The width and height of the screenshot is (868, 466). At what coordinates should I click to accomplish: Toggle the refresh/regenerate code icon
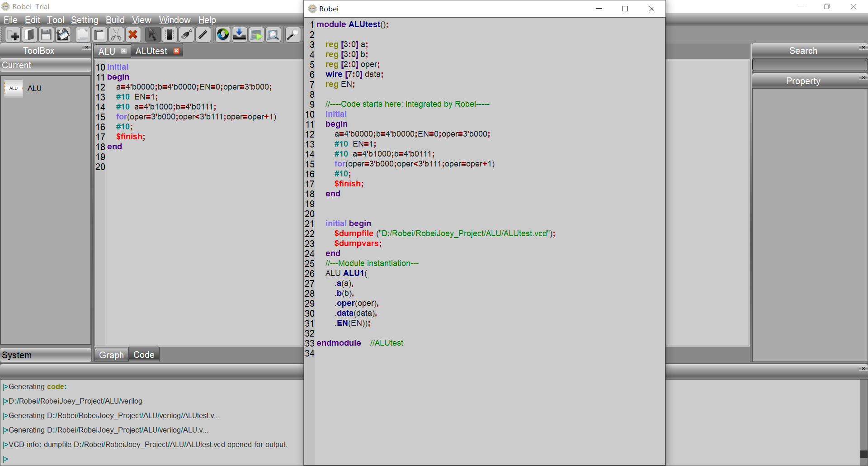click(x=222, y=34)
